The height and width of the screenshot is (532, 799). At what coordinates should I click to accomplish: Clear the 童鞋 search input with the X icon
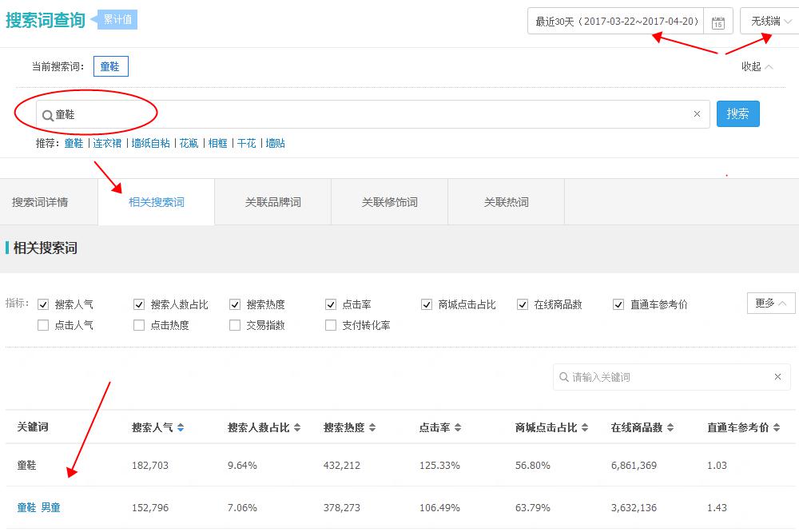696,113
